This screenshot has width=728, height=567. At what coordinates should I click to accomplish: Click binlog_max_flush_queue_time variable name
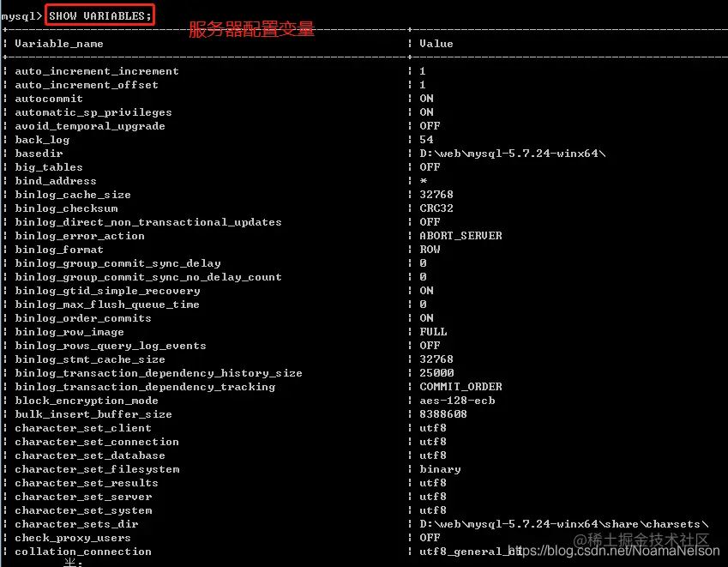click(107, 305)
